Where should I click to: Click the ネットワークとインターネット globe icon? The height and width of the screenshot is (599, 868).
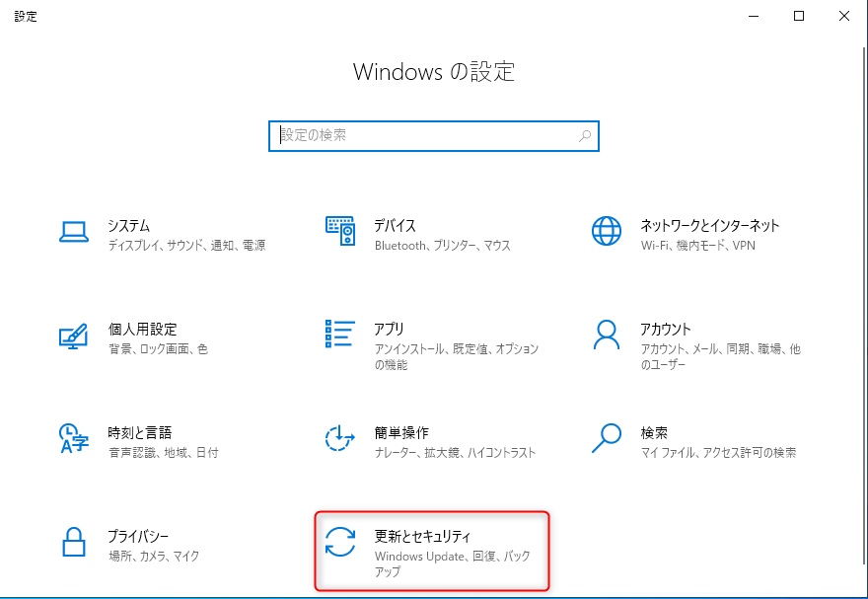(x=607, y=231)
